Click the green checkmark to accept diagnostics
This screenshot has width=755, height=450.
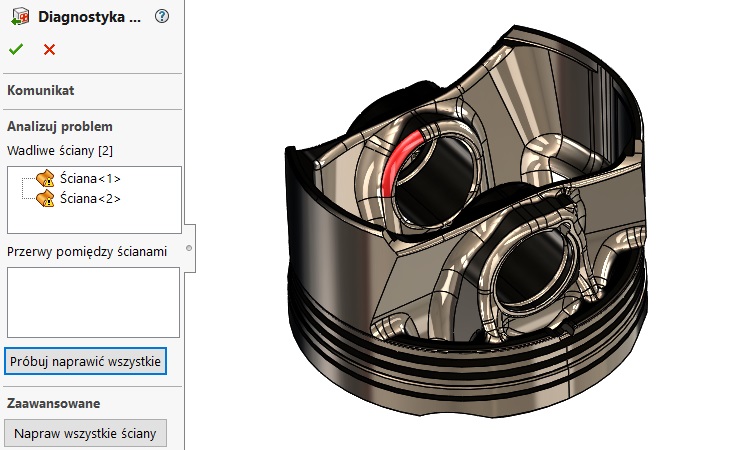coord(16,49)
